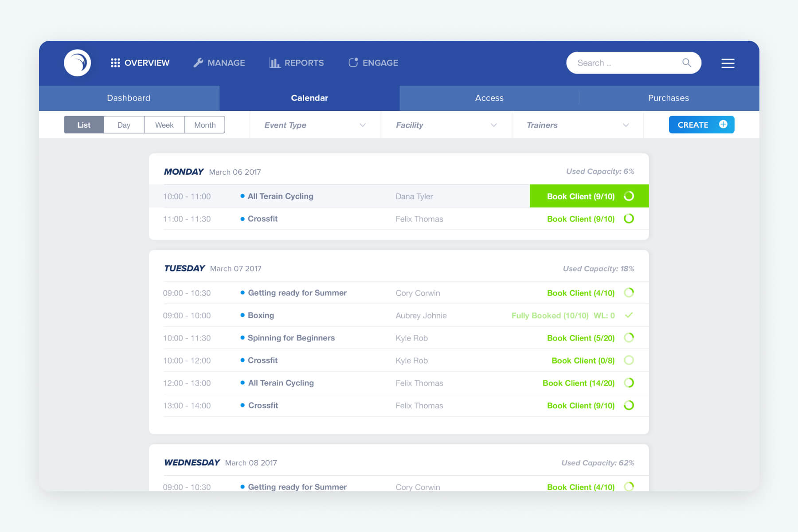Click capacity ring for Monday All Terain Cycling
The image size is (798, 532).
pyautogui.click(x=629, y=196)
